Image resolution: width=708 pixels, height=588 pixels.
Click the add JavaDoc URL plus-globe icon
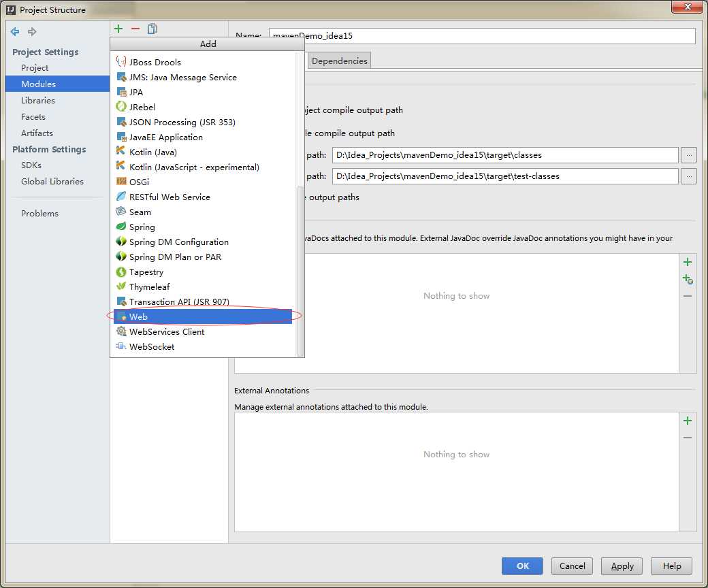[688, 279]
